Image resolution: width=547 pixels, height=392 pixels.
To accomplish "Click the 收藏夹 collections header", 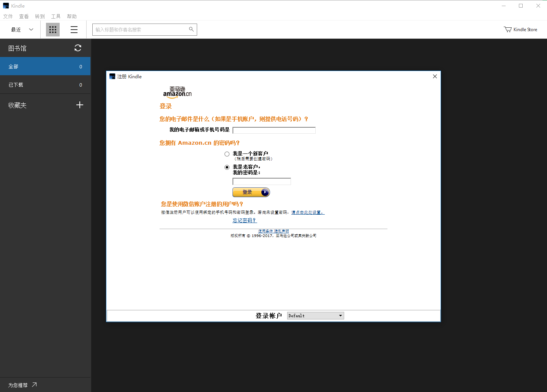I will coord(17,105).
